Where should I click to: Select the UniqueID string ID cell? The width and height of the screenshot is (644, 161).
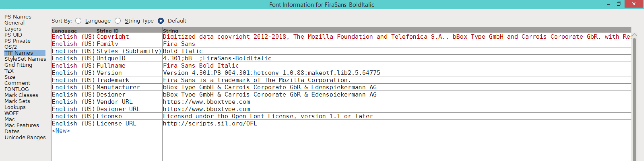pos(129,58)
